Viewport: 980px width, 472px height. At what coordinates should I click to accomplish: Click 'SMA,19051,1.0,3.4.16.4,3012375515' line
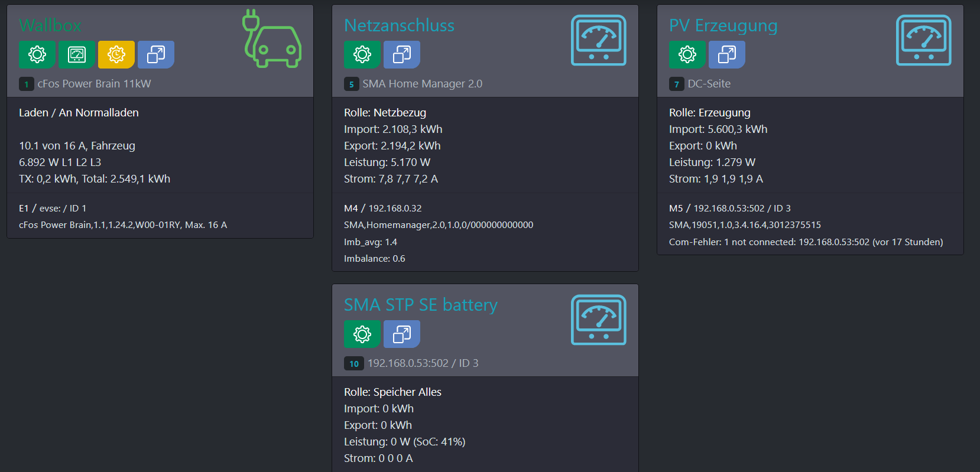point(745,225)
